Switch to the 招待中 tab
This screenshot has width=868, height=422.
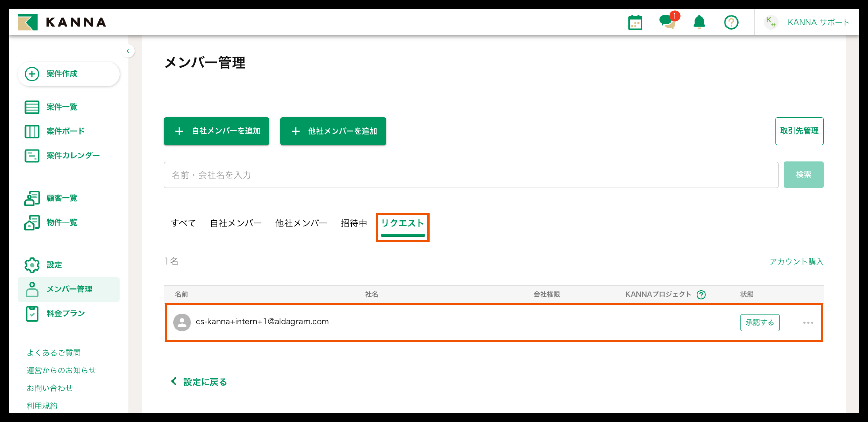click(x=354, y=223)
